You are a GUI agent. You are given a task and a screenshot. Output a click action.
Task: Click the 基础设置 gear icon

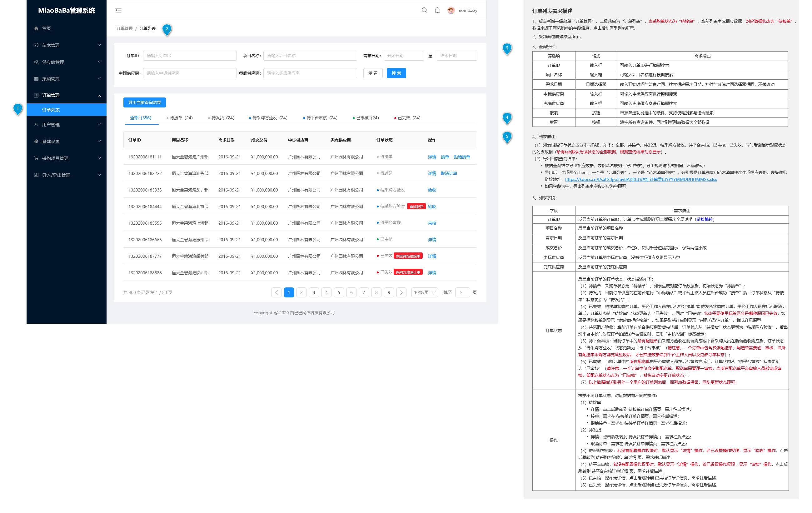(x=36, y=141)
